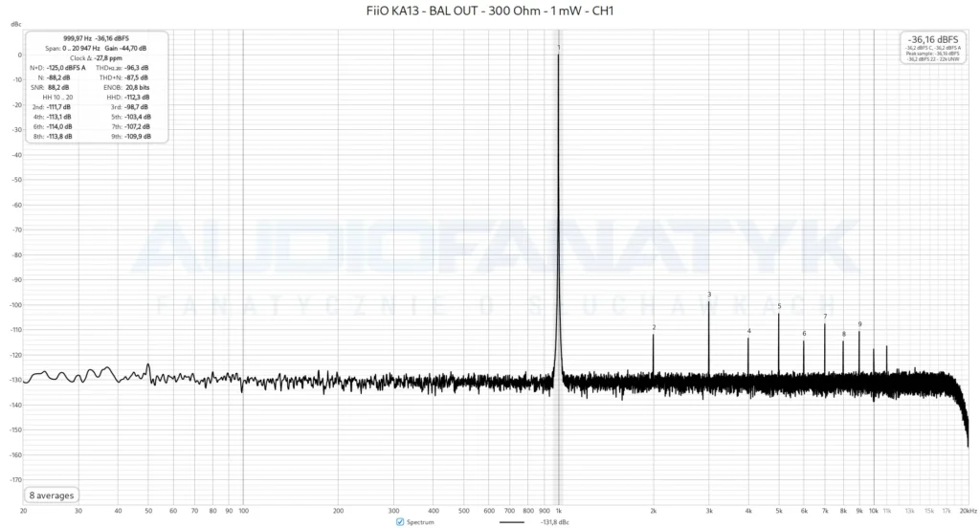Click the 'HHD: -112,3 dB' value
Viewport: 980px width, 528px height.
point(127,97)
